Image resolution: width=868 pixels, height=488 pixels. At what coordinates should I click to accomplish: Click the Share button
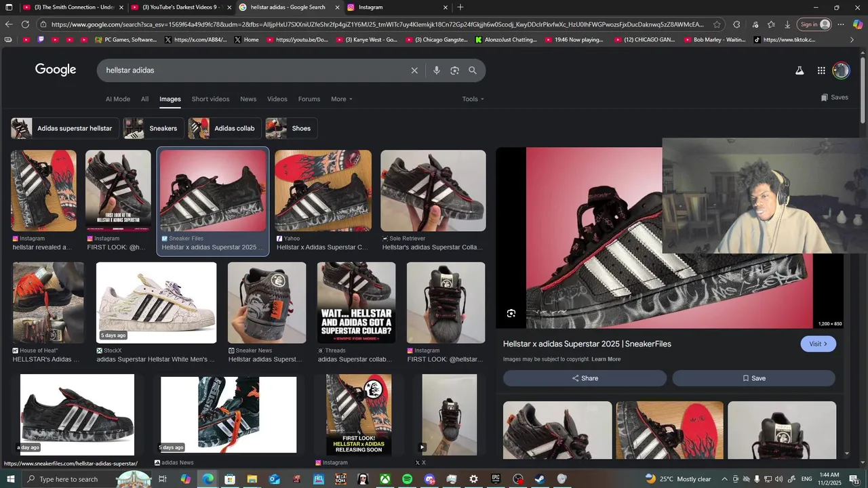point(585,378)
